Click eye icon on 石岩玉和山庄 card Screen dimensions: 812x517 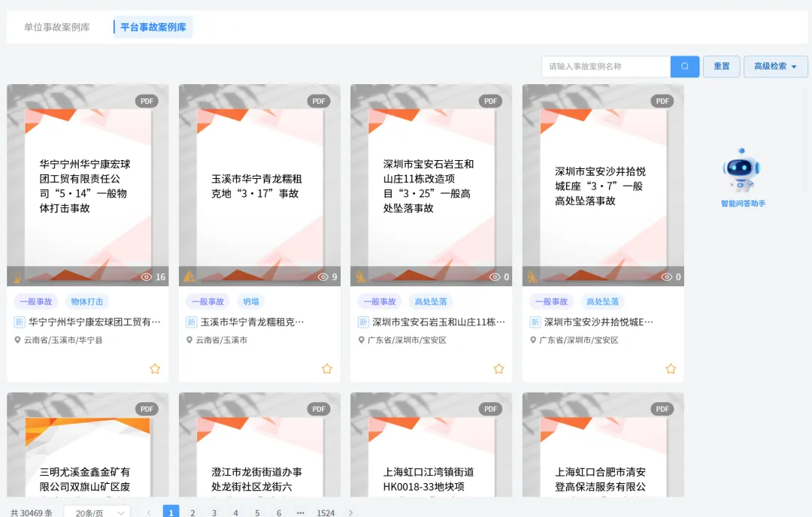click(495, 277)
